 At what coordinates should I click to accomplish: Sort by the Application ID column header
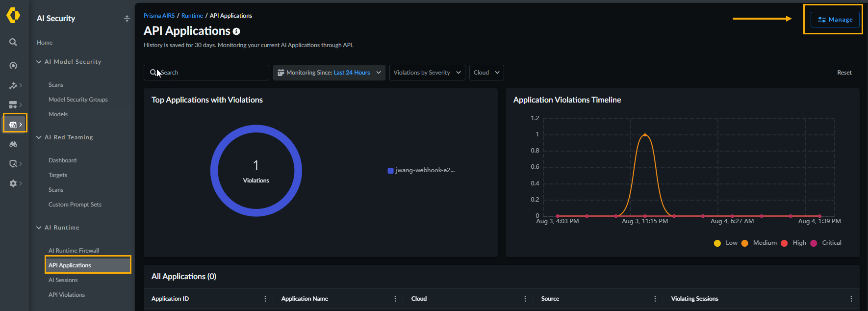point(170,299)
